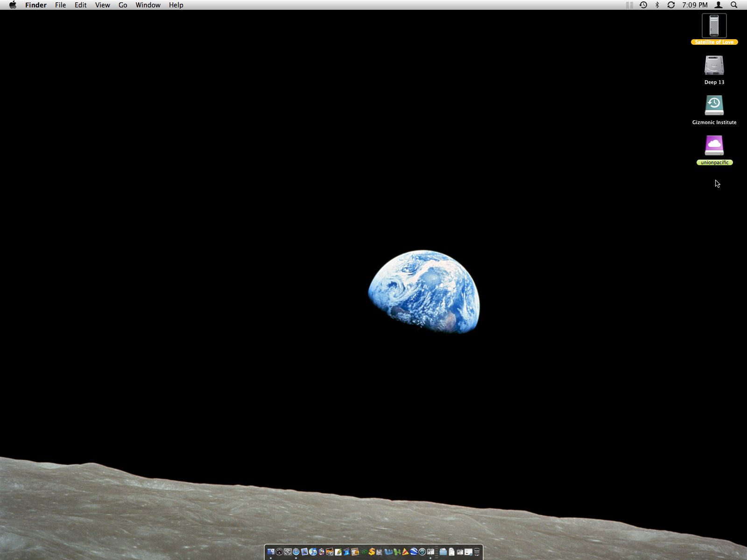747x560 pixels.
Task: Open the Go menu
Action: [x=123, y=5]
